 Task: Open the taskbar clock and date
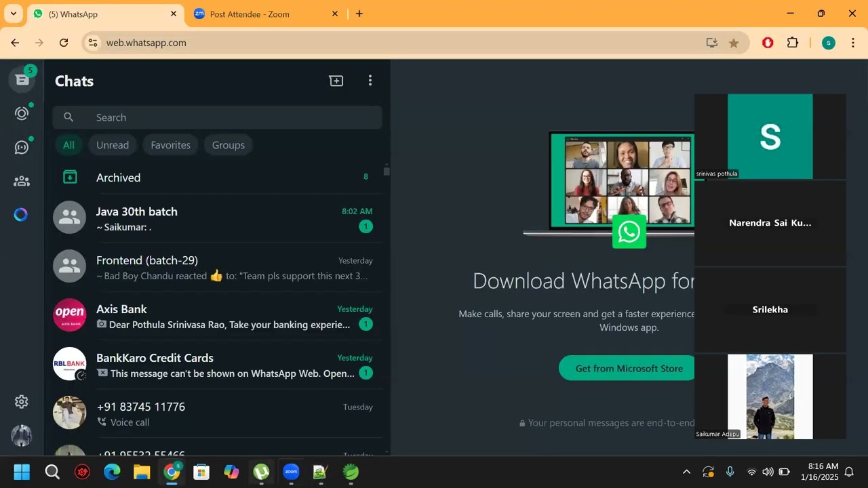coord(819,472)
